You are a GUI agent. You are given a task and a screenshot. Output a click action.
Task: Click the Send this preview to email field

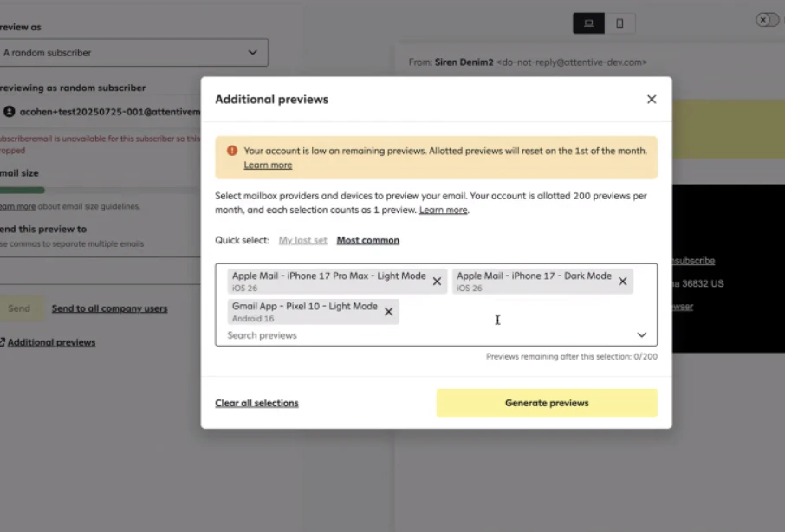(x=101, y=271)
